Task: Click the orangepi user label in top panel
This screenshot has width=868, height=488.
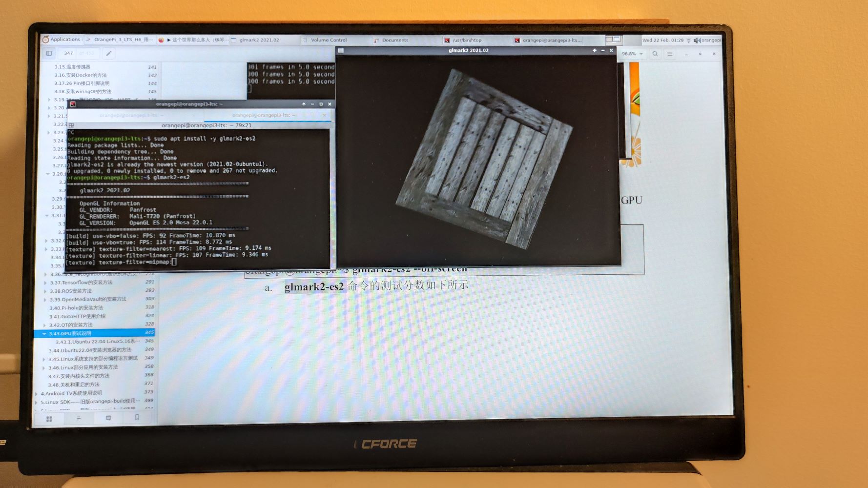Action: [711, 40]
